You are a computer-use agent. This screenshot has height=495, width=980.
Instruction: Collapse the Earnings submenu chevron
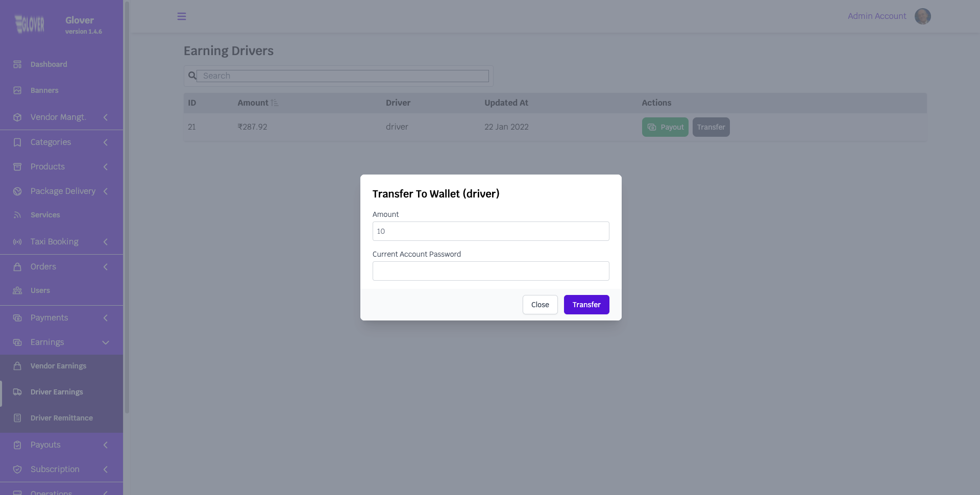point(106,342)
